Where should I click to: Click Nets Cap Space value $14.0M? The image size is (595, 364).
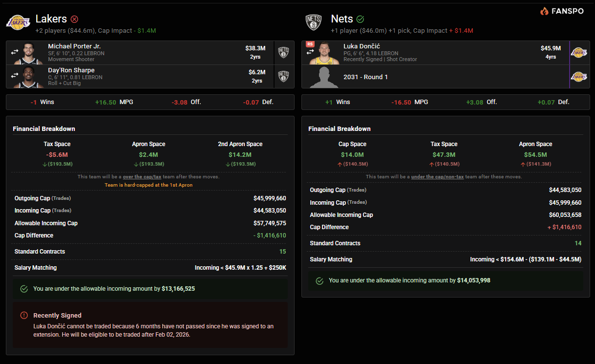point(352,154)
